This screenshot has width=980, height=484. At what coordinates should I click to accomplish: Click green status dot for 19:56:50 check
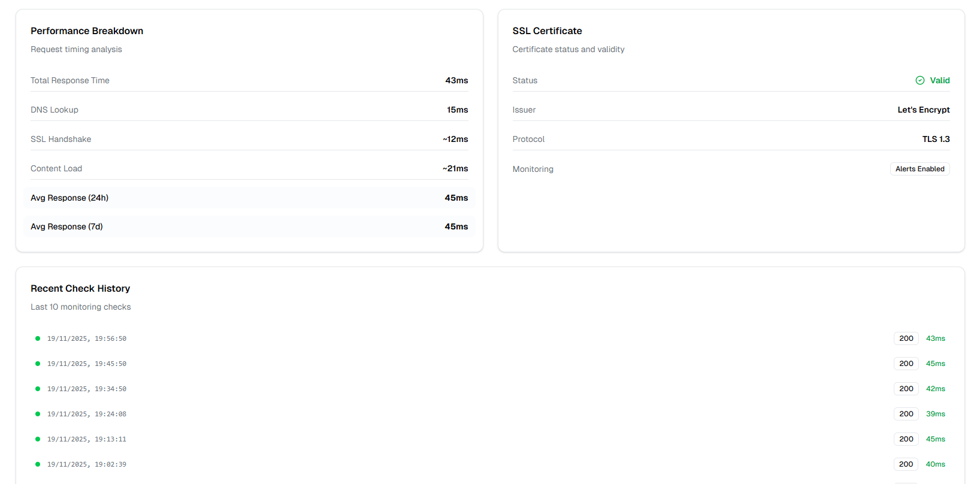[38, 338]
